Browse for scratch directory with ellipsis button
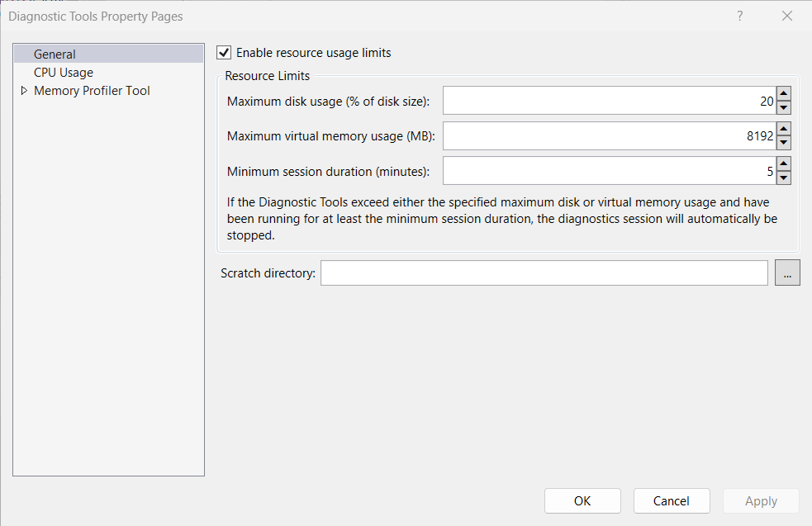Viewport: 812px width, 526px height. pyautogui.click(x=786, y=272)
